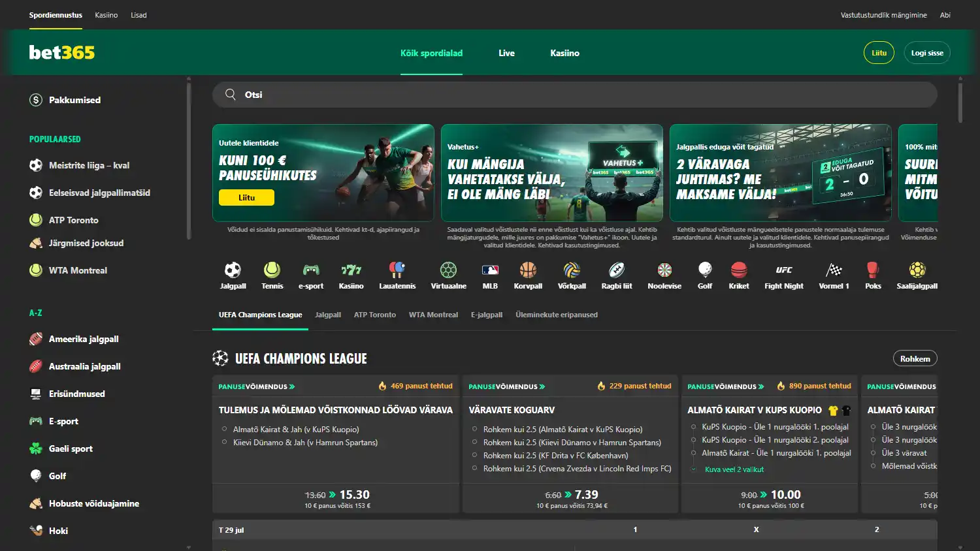The height and width of the screenshot is (551, 980).
Task: Open the UFC Fight Night icon
Action: click(x=784, y=270)
